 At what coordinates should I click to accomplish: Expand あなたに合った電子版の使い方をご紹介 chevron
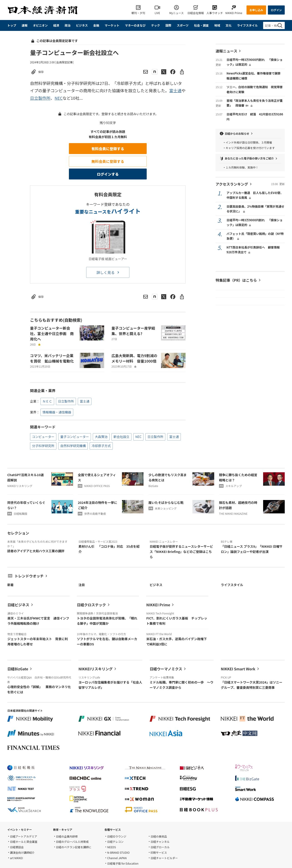point(276,158)
